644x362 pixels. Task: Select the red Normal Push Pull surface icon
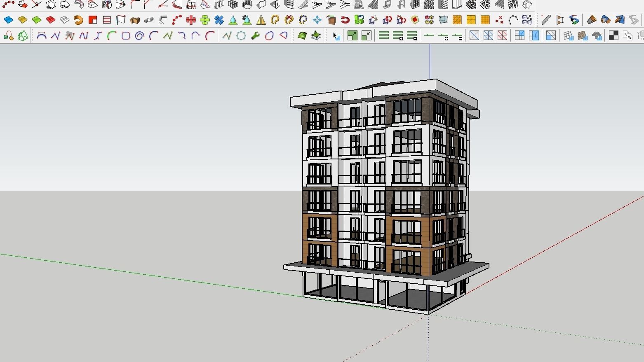[x=50, y=20]
